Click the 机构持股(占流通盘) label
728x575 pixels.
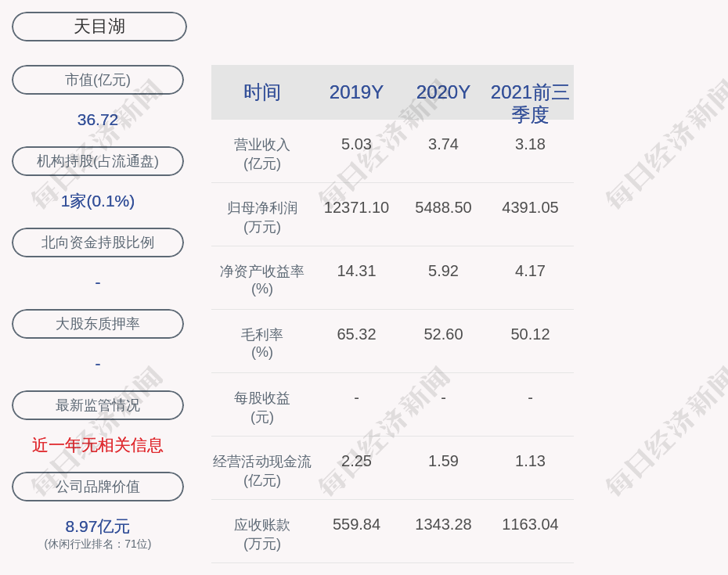pos(98,161)
